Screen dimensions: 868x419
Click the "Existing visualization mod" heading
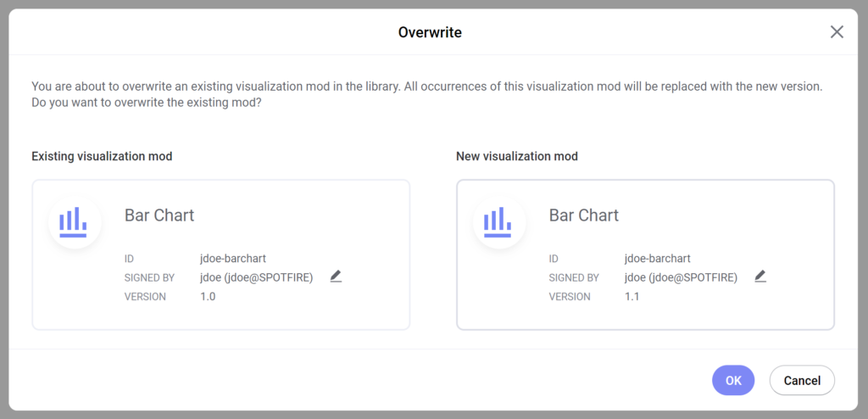102,156
